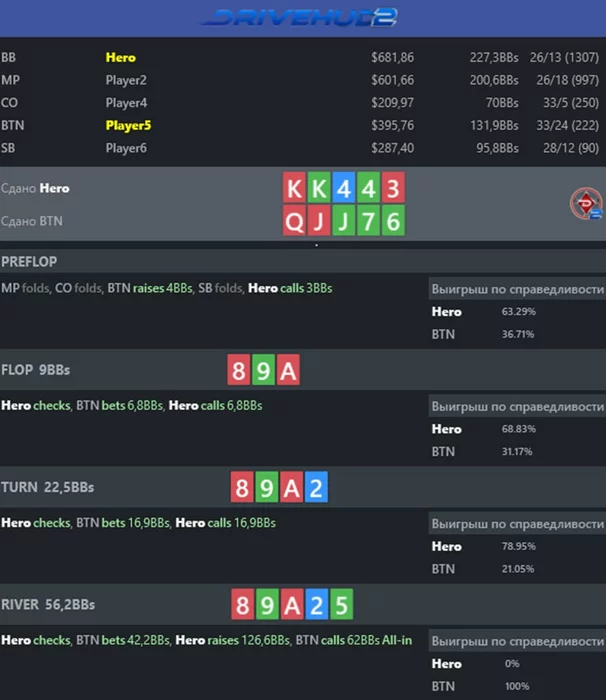The height and width of the screenshot is (700, 606).
Task: Click Hero's turn equity 78.95%
Action: 518,546
